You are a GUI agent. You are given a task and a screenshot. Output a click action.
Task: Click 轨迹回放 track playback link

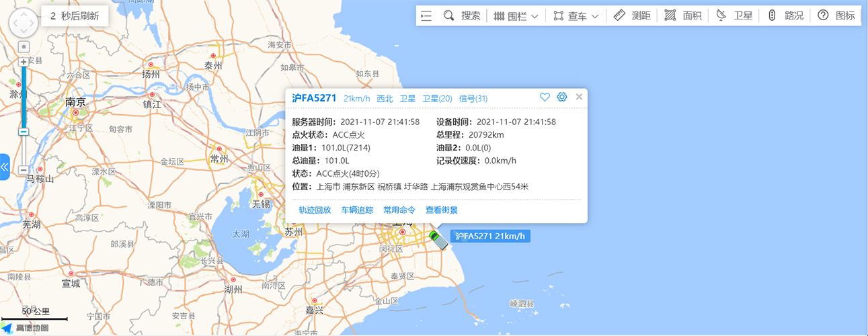click(x=315, y=210)
